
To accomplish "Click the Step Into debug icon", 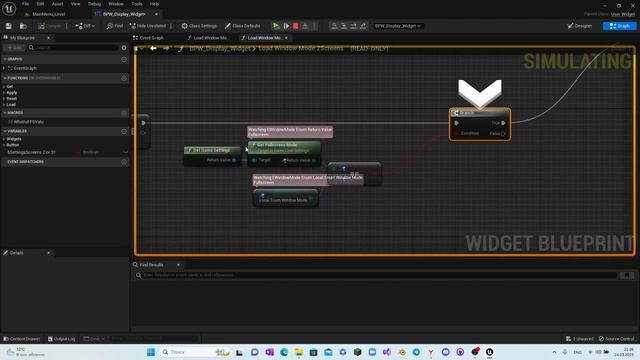I will click(344, 26).
